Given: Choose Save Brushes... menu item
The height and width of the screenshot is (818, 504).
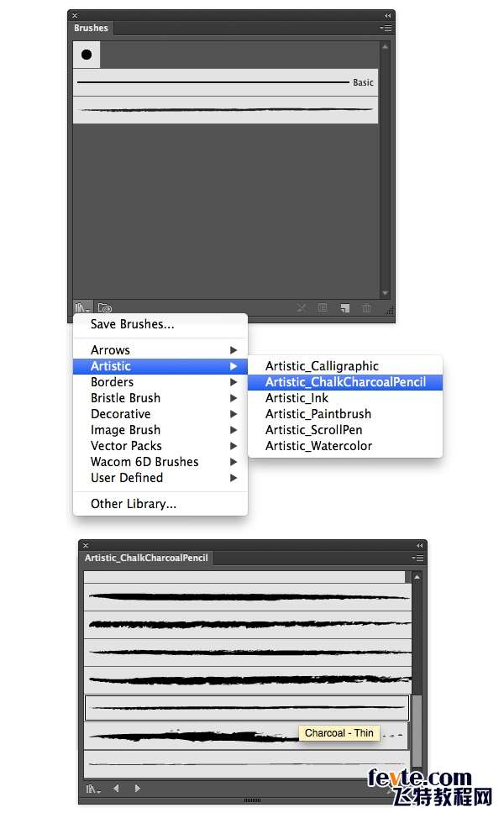Looking at the screenshot, I should [160, 324].
